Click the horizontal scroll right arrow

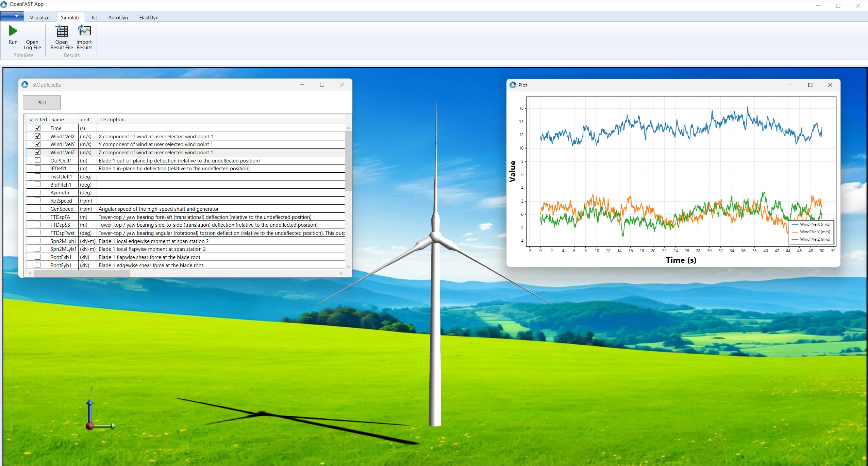(341, 274)
